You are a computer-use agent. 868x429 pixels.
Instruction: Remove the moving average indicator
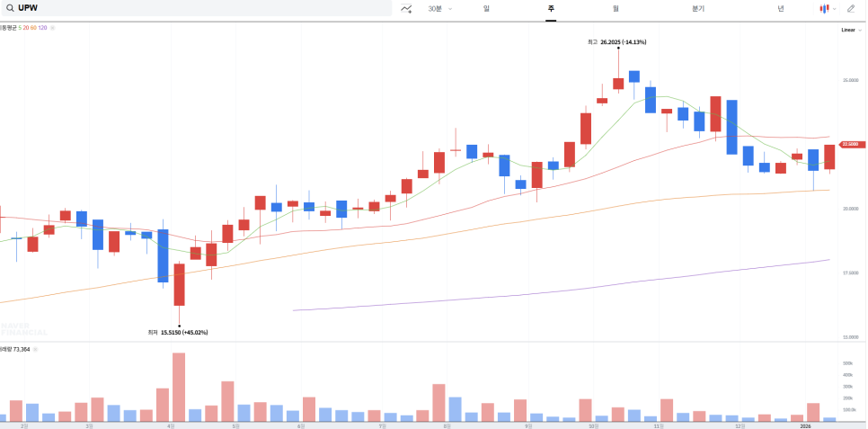pyautogui.click(x=52, y=28)
